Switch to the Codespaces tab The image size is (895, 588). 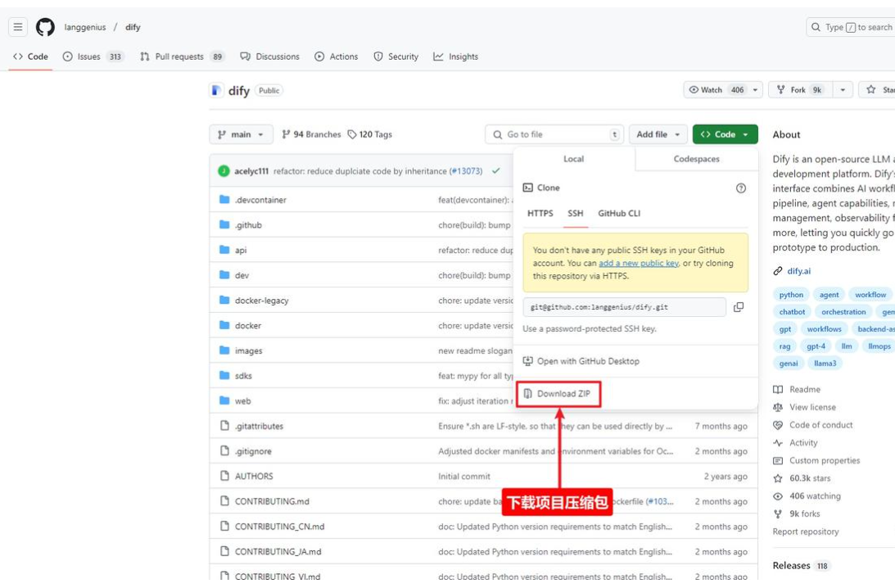[696, 159]
